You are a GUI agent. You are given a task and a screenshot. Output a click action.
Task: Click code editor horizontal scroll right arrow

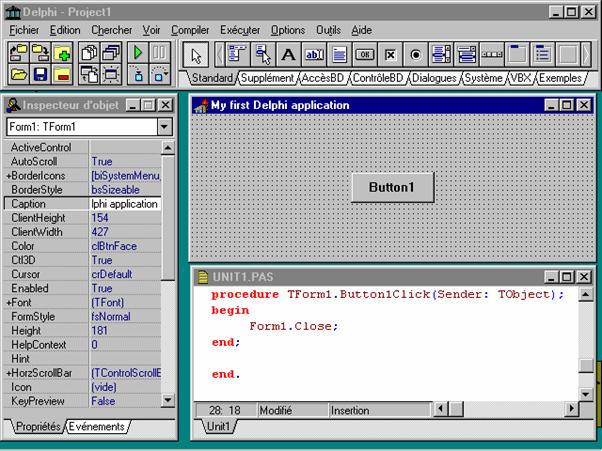click(571, 409)
